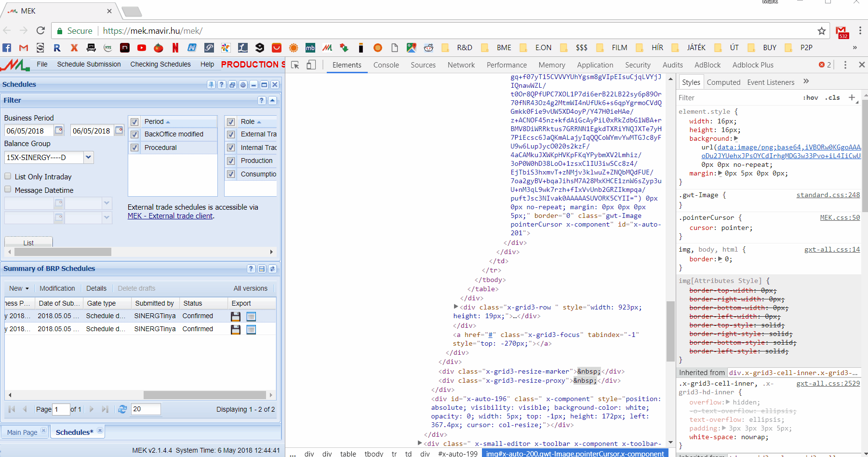Refresh the schedules grid pagination
868x457 pixels.
click(122, 409)
